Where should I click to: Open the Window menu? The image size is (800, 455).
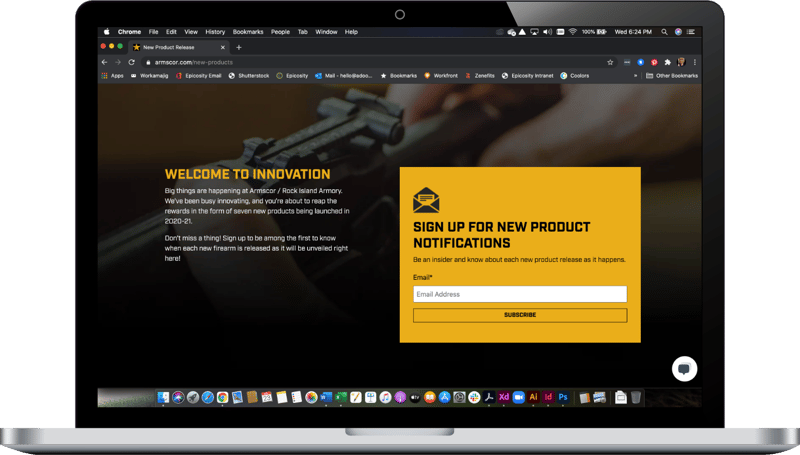[x=326, y=32]
